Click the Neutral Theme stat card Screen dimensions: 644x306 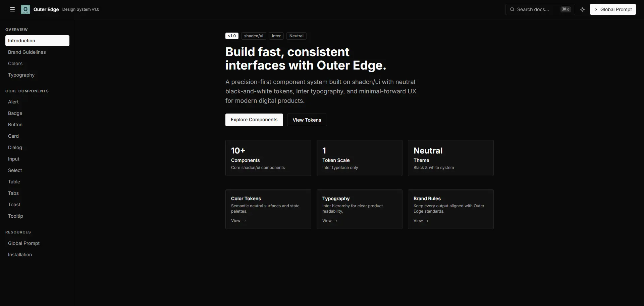click(451, 158)
